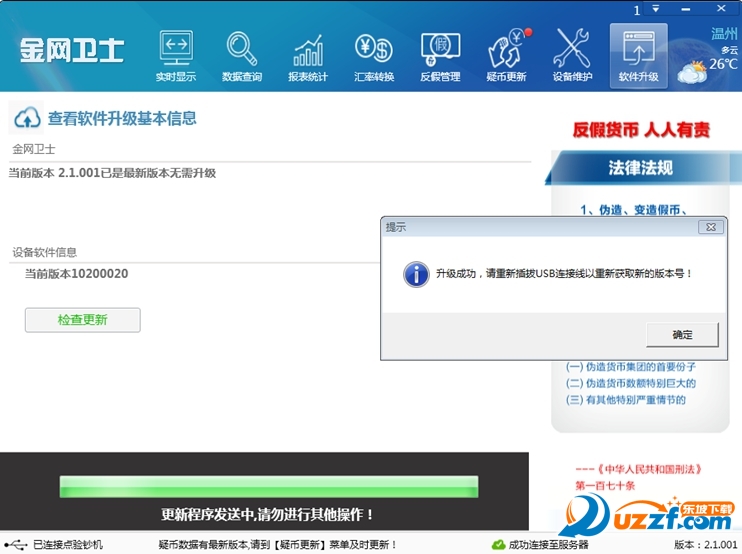Click the line (三) 有其他特别严重情节的
The width and height of the screenshot is (742, 554).
click(626, 400)
